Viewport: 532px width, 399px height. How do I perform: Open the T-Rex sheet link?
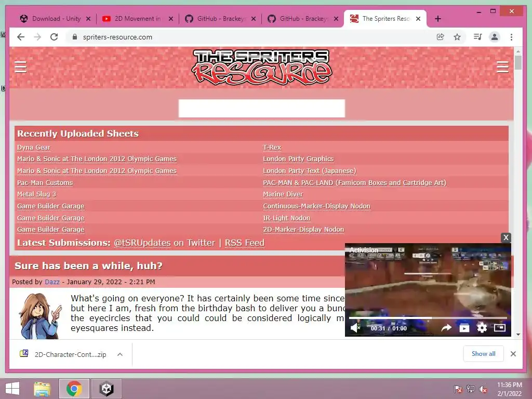272,147
